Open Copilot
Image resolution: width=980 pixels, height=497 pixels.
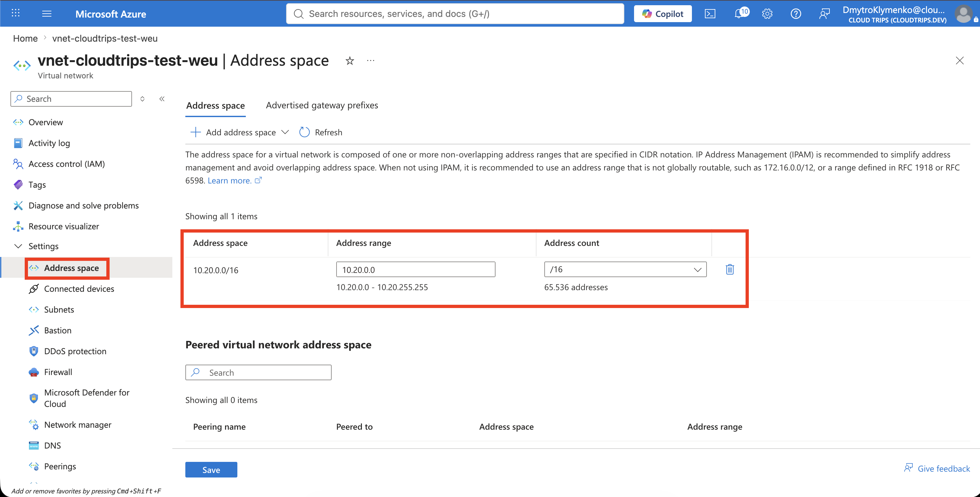(x=663, y=14)
